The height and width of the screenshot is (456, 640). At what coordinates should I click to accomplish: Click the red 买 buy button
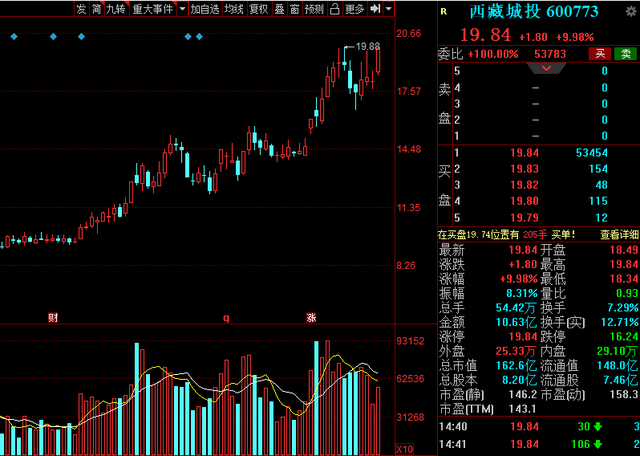[x=600, y=53]
